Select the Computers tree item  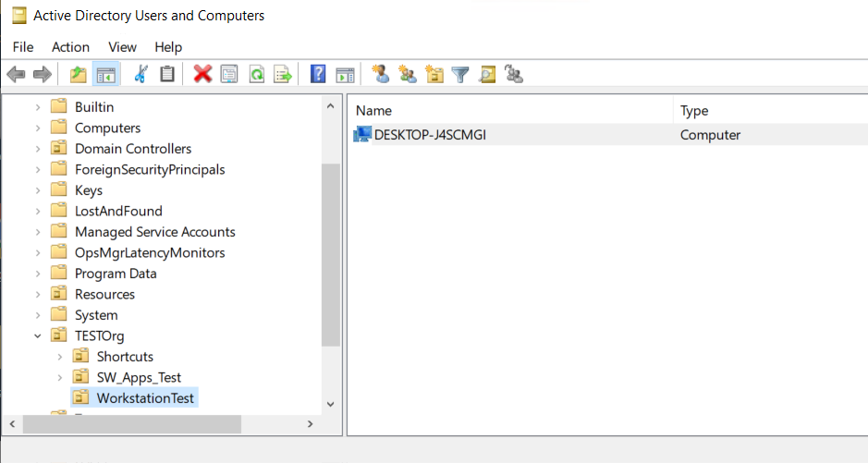[x=107, y=128]
